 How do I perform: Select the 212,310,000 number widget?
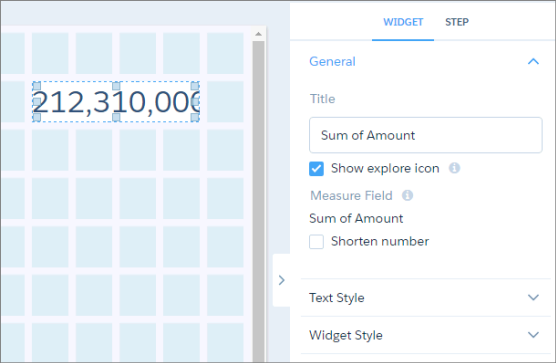pos(116,102)
